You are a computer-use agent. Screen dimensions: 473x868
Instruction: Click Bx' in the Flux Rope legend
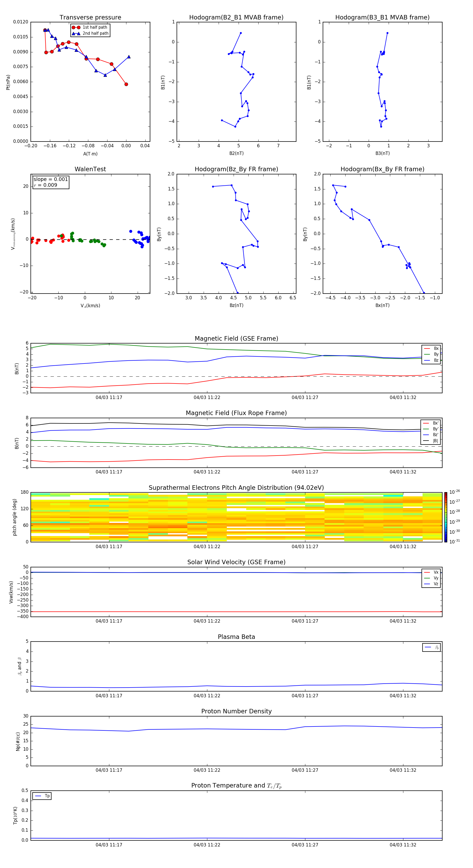pos(436,423)
